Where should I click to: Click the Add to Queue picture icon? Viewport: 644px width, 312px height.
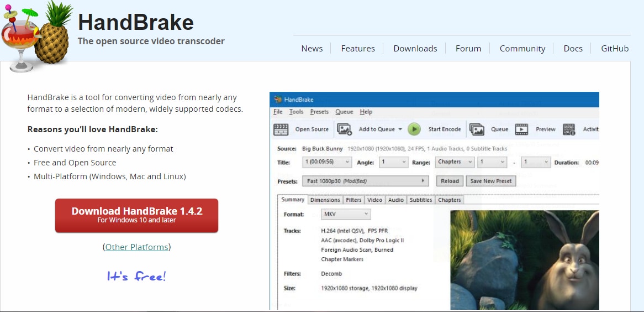(x=345, y=129)
